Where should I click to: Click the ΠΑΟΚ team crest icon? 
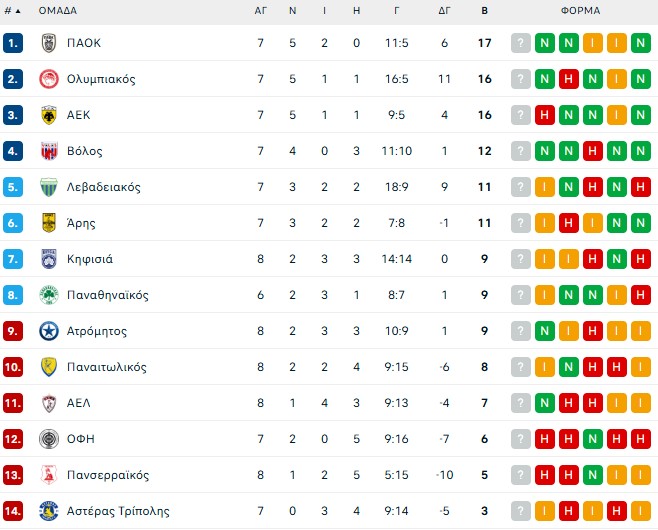point(48,43)
